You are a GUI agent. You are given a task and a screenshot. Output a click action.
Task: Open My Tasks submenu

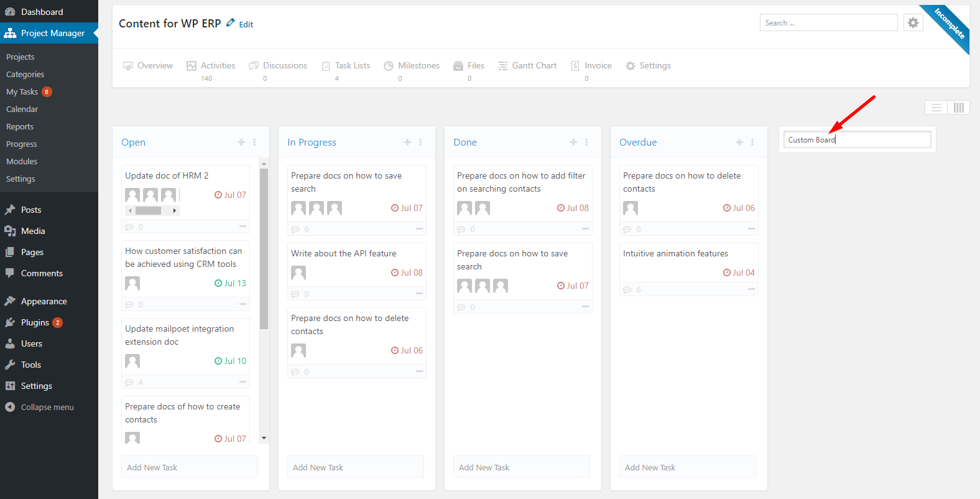pos(22,91)
